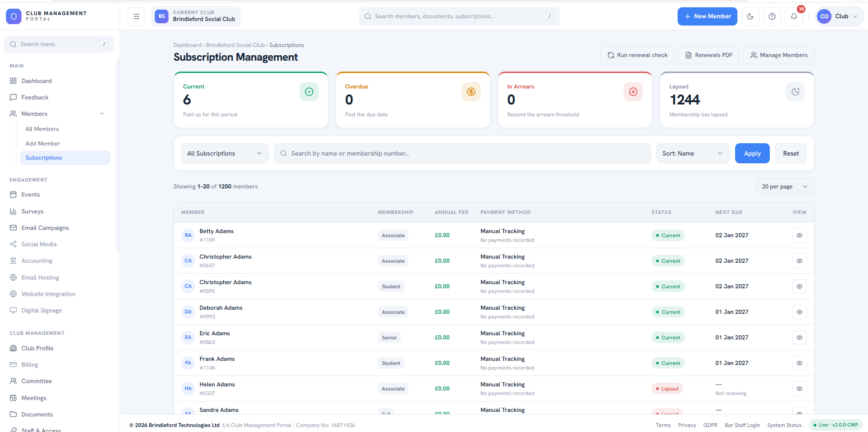Click the Club Profile building icon
This screenshot has width=868, height=432.
(x=13, y=348)
